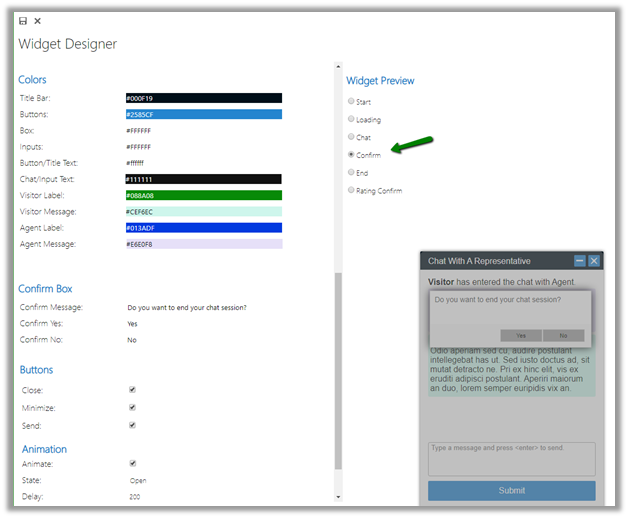This screenshot has height=518, width=628.
Task: Select the Rating Confirm preview option
Action: point(351,190)
